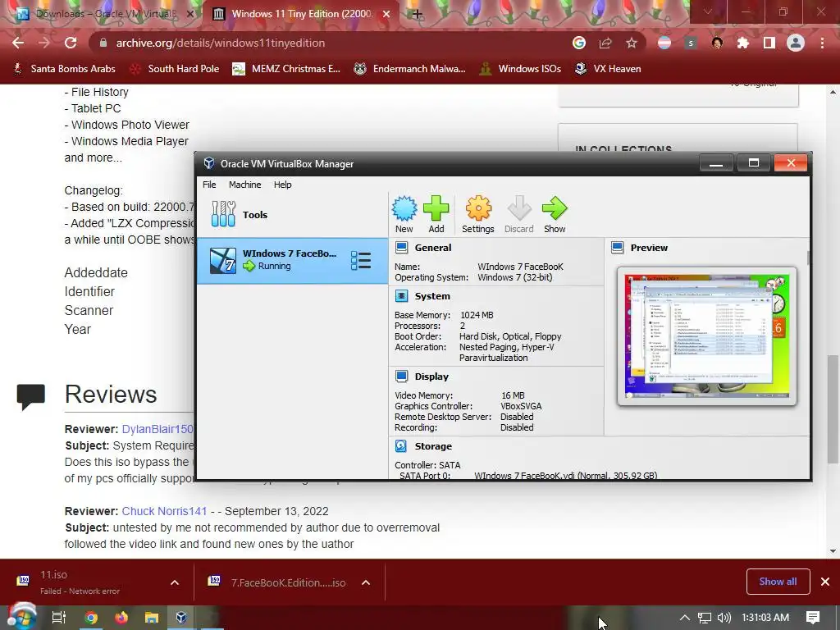Viewport: 840px width, 630px height.
Task: Open Endermanch Malwa... bookmark
Action: [x=410, y=69]
